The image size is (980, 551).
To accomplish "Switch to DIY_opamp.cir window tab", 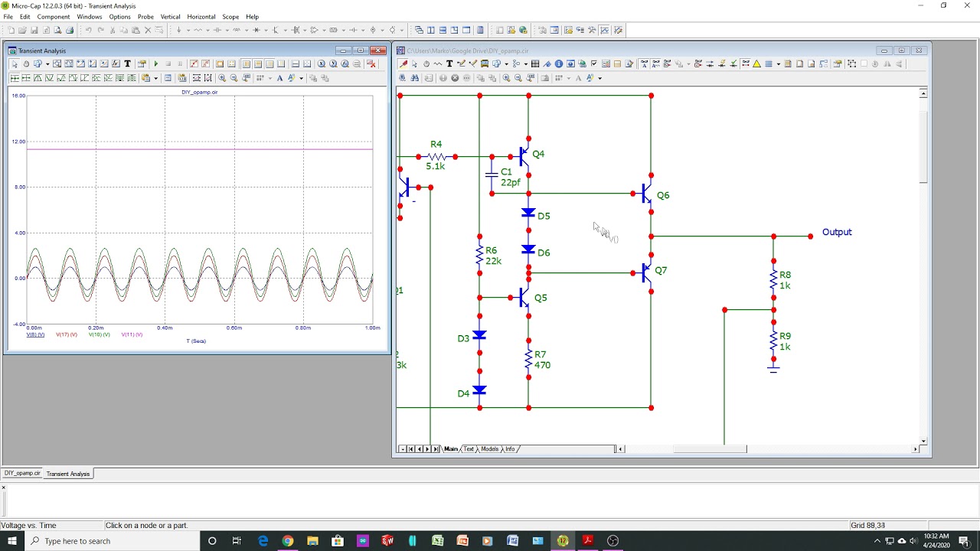I will (x=22, y=474).
